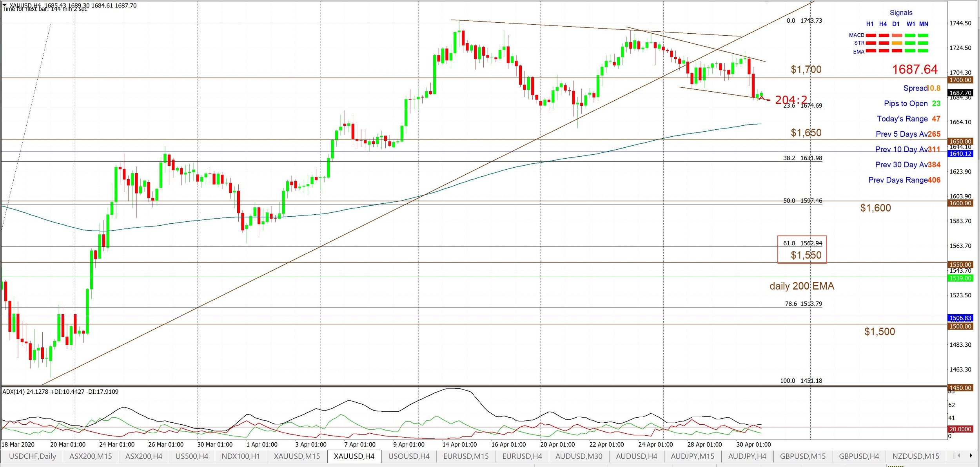This screenshot has height=467, width=980.
Task: Click the 1700.00 price axis label
Action: [960, 80]
